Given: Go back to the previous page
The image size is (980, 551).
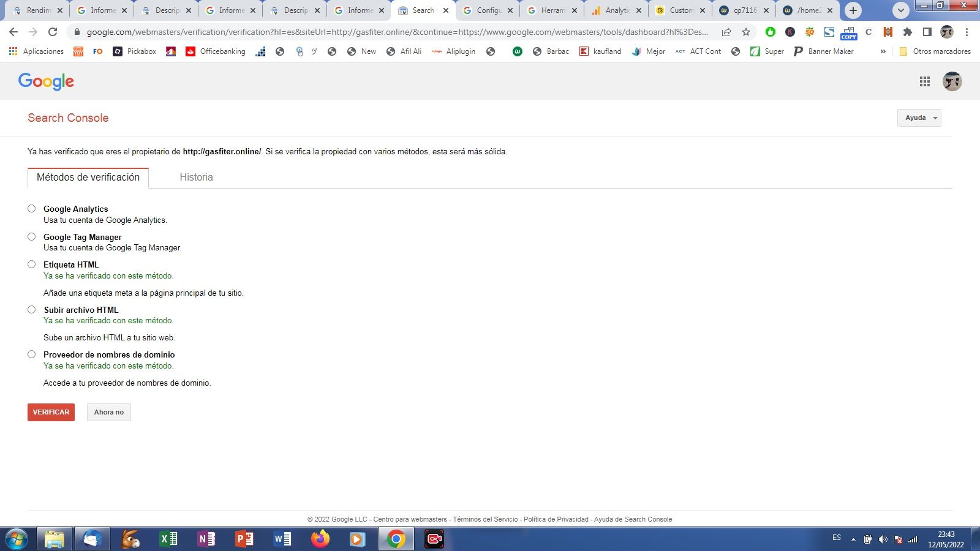Looking at the screenshot, I should (x=13, y=32).
